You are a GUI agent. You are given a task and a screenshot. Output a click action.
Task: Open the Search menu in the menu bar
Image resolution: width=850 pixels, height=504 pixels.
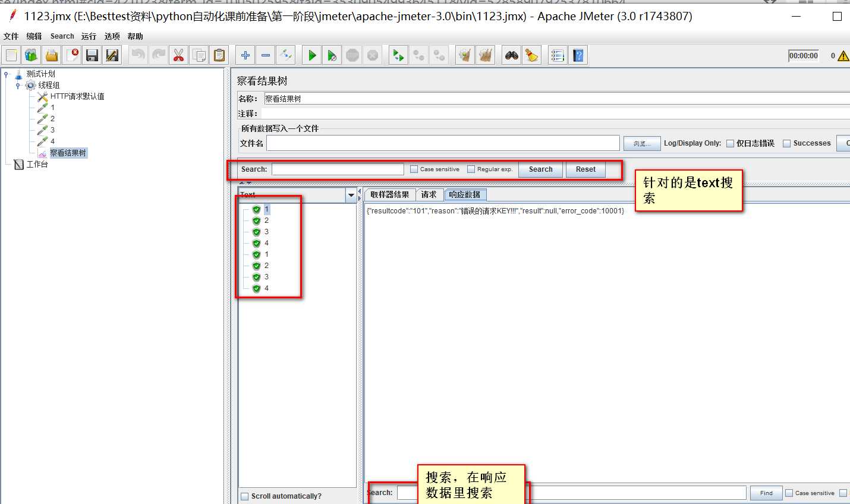tap(62, 36)
